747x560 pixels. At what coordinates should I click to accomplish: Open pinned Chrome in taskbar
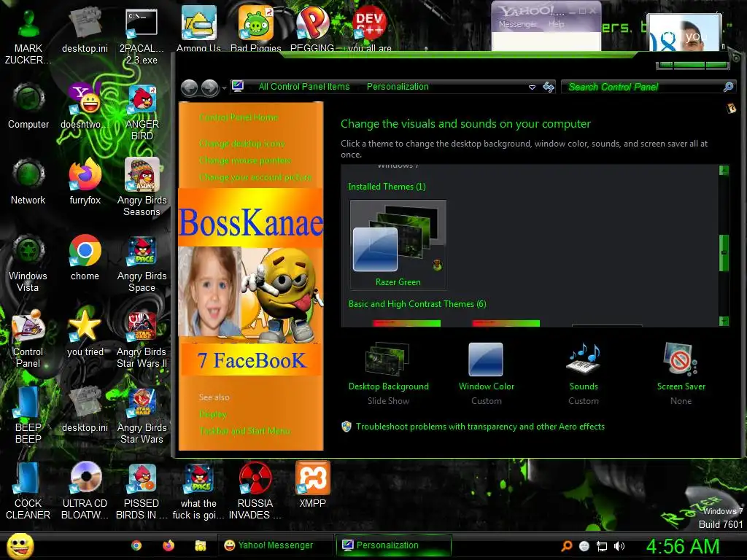(x=136, y=545)
